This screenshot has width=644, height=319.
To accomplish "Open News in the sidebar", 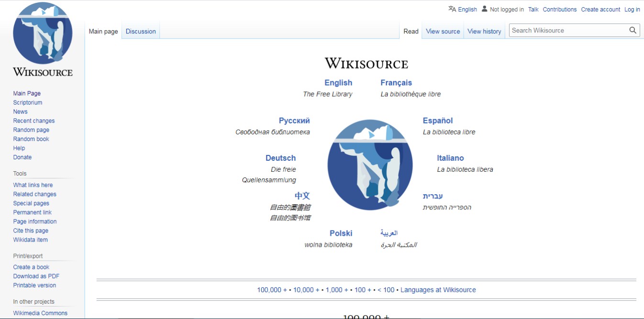I will pos(20,112).
